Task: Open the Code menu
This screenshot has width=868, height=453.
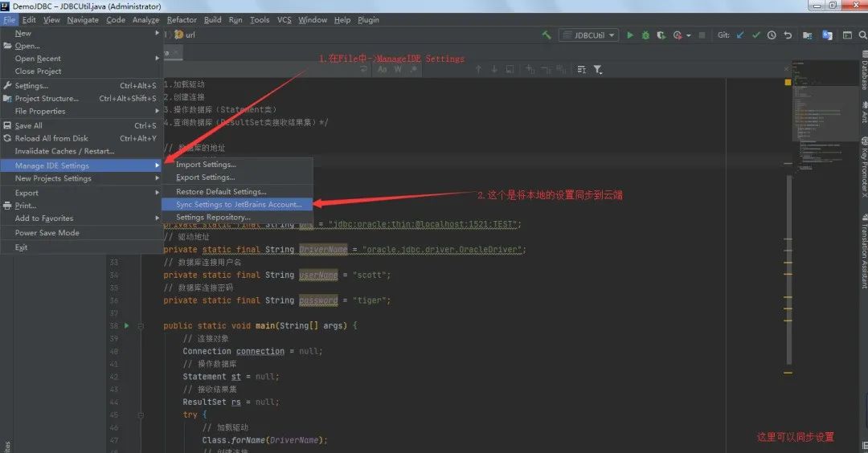Action: 116,20
